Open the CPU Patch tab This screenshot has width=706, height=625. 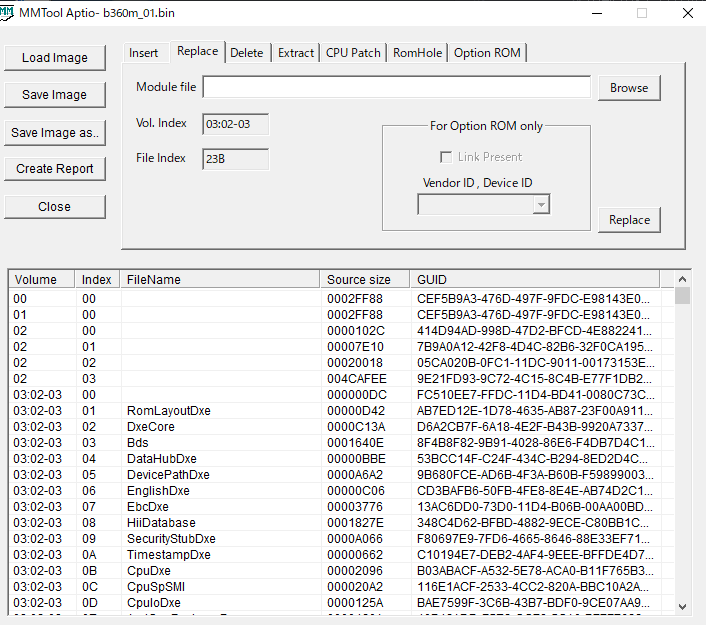(x=353, y=53)
